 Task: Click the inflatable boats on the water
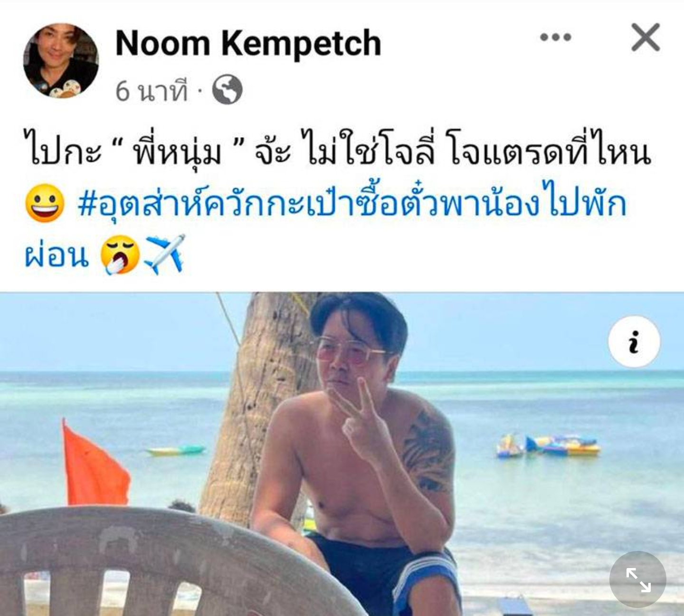point(548,446)
